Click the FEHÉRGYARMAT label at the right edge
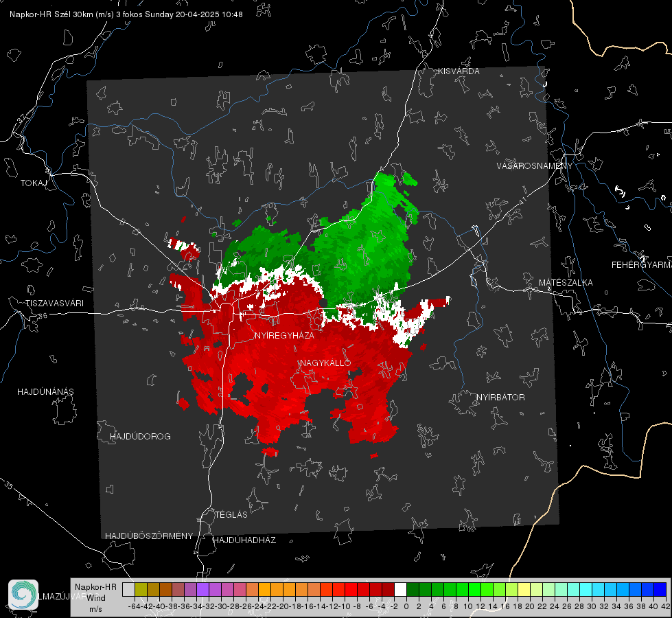This screenshot has width=672, height=618. (x=641, y=265)
